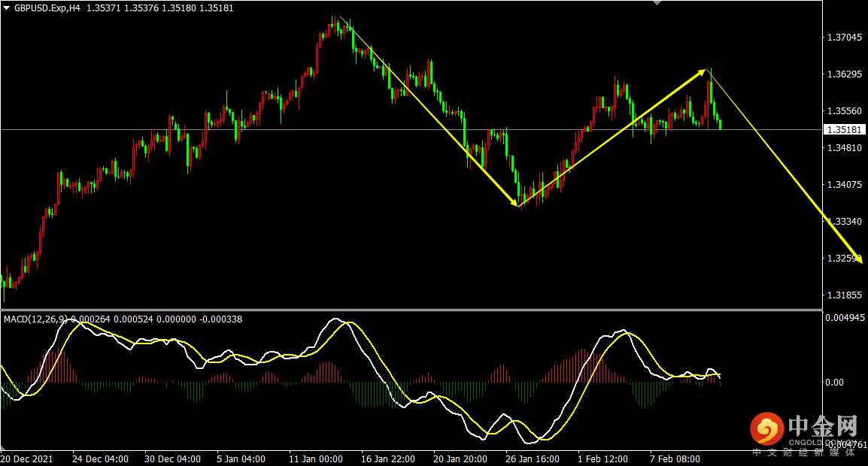Select the 1.36295 price axis label
Image resolution: width=868 pixels, height=466 pixels.
click(843, 74)
